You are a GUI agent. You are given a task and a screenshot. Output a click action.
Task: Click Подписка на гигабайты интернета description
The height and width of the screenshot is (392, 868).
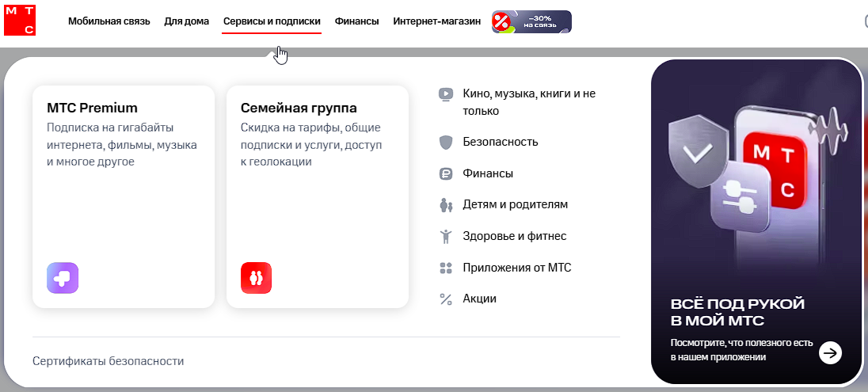pyautogui.click(x=122, y=145)
